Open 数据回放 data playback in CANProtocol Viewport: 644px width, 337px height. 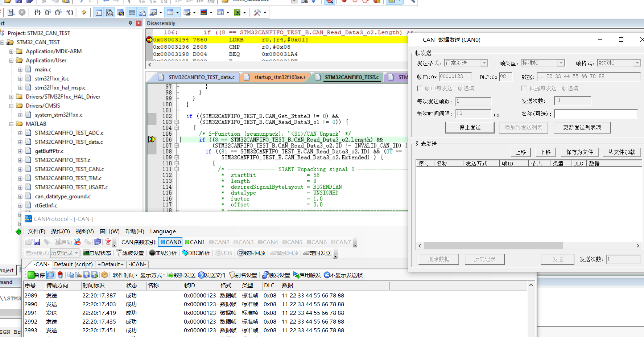pyautogui.click(x=252, y=253)
